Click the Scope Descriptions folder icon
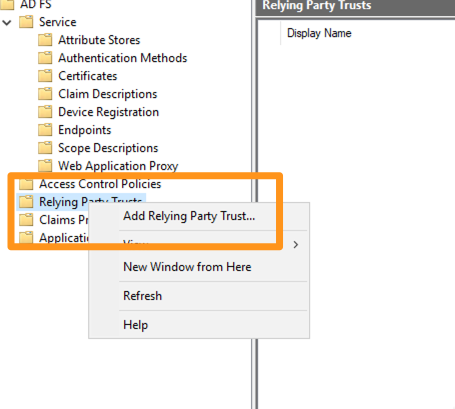The width and height of the screenshot is (455, 409). click(45, 148)
